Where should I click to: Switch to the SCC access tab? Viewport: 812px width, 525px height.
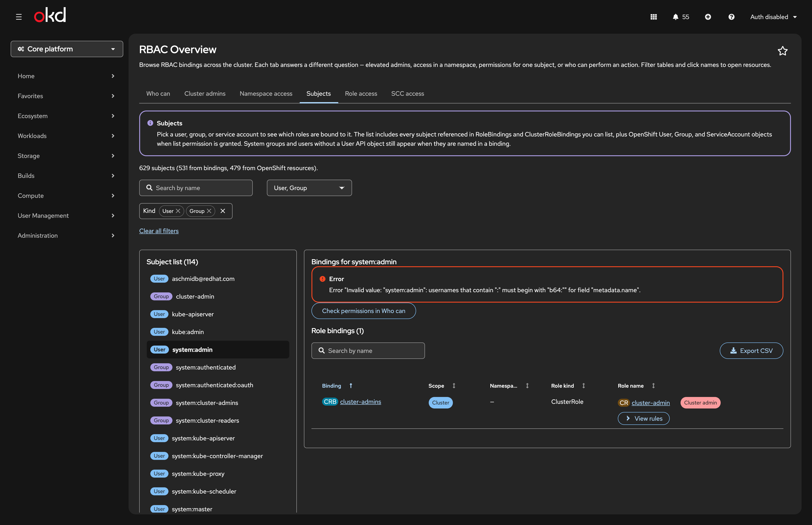[407, 93]
